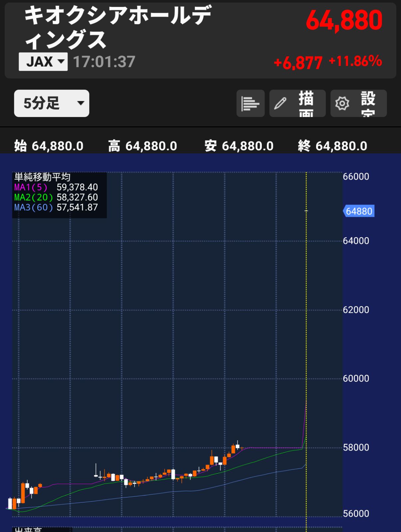
Task: Tap the +11.86% percent change
Action: pos(355,61)
